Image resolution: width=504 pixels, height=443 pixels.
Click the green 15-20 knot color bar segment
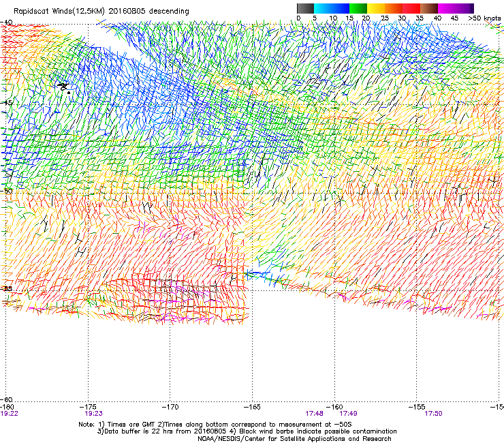[358, 8]
